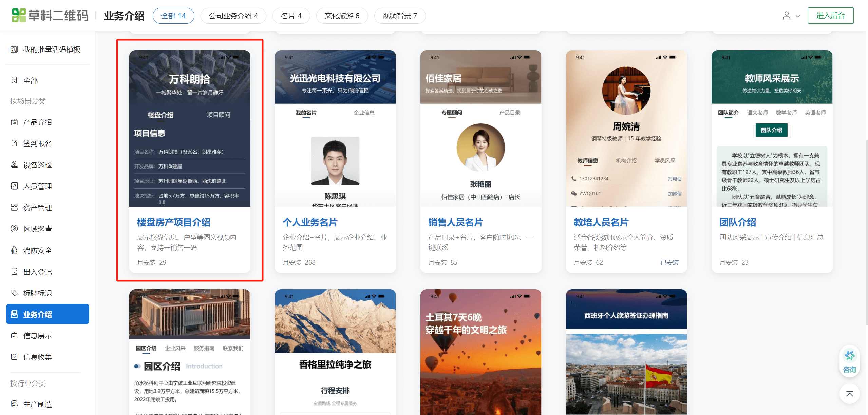Screen dimensions: 868x415
Task: Select the 消防安全 sidebar icon
Action: (14, 250)
